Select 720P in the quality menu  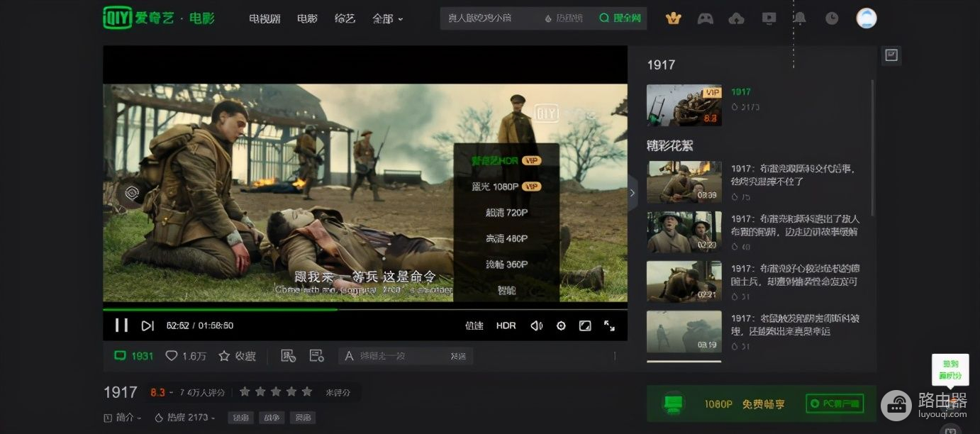click(506, 213)
